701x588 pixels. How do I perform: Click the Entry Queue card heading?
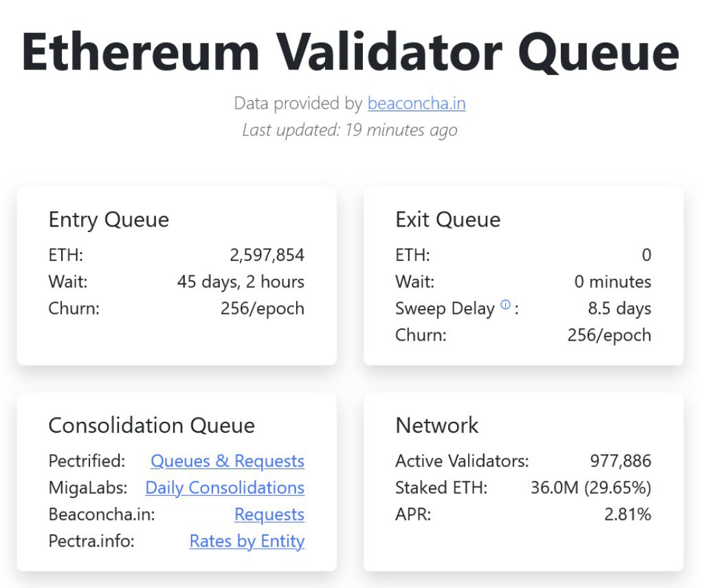coord(109,220)
